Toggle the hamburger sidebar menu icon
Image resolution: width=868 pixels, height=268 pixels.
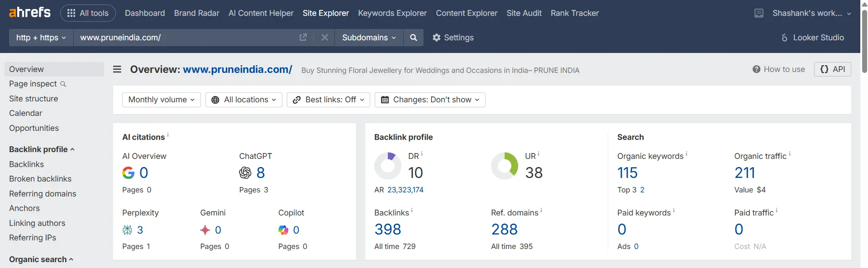(x=117, y=69)
